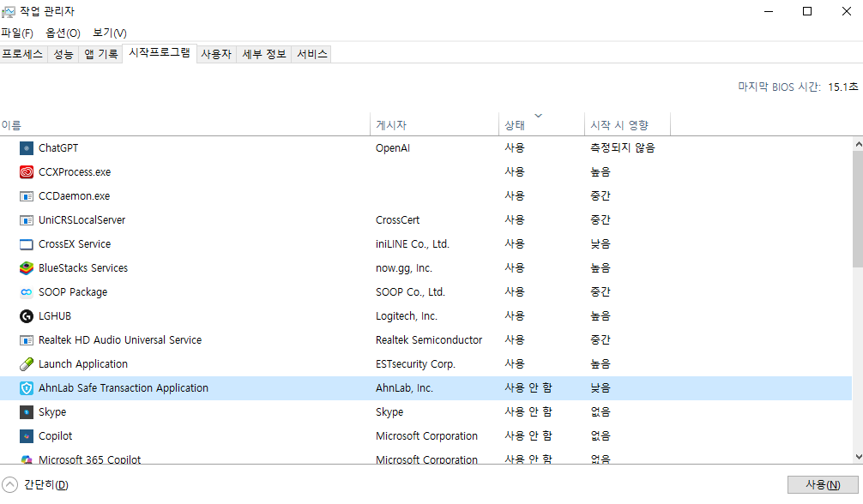
Task: Click the 측정되지 않음 impact value
Action: (x=623, y=148)
